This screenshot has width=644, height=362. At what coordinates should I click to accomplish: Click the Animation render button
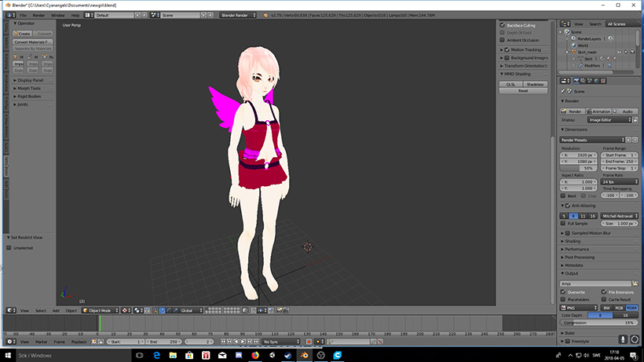598,112
